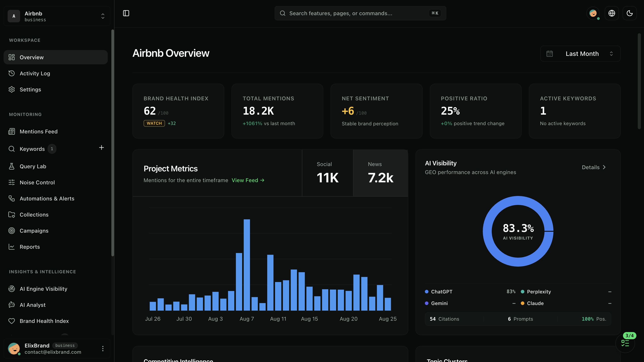Click the Brand Health Index 62 card

(178, 111)
